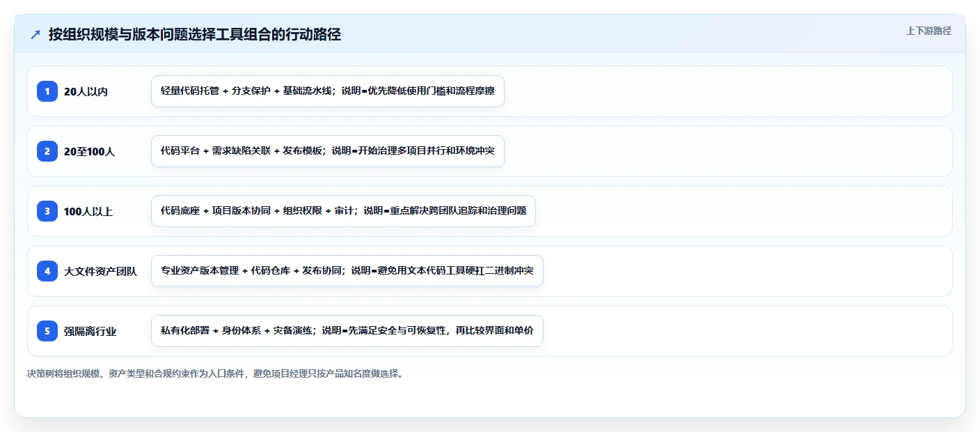This screenshot has height=432, width=980.
Task: Click the 专业资产版本管理 + 代码仓库 description box
Action: point(347,271)
